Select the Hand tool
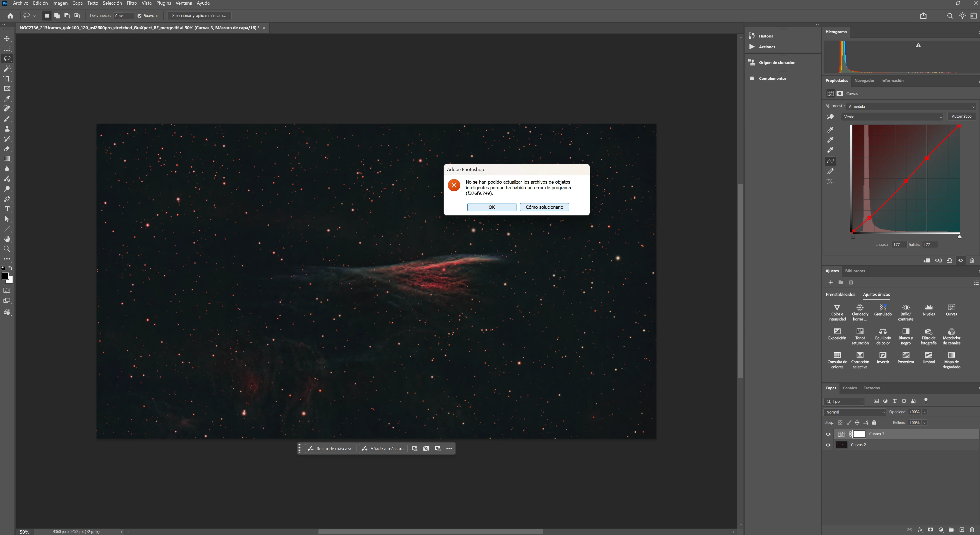The width and height of the screenshot is (980, 535). point(7,239)
